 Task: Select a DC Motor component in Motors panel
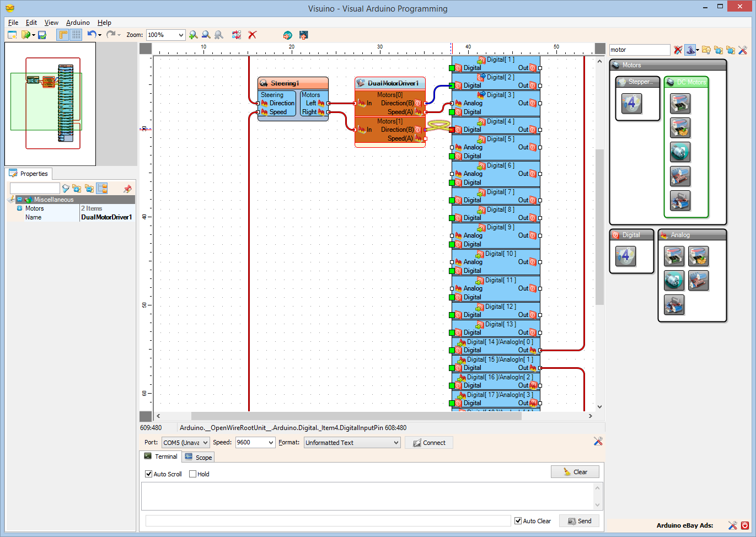pyautogui.click(x=680, y=152)
